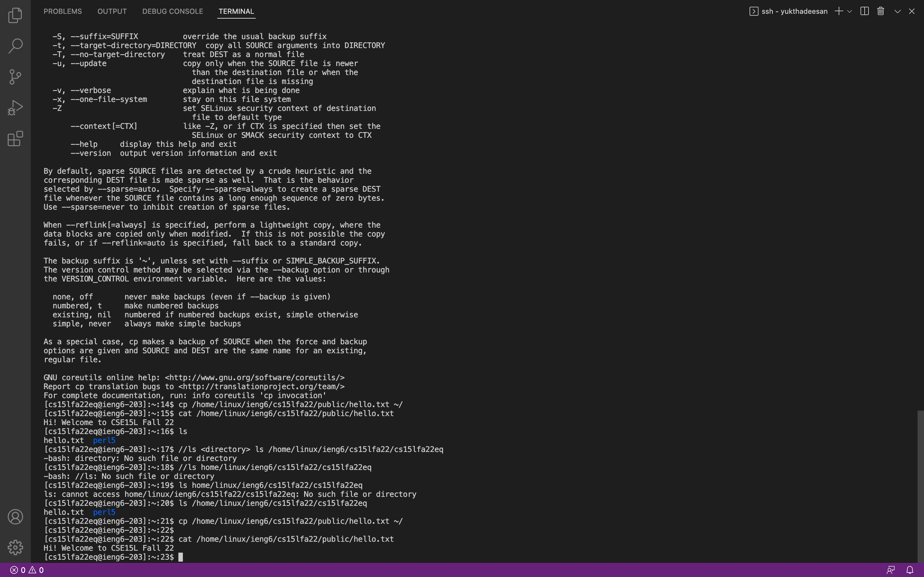Click the notifications bell icon
Viewport: 924px width, 577px height.
tap(910, 570)
